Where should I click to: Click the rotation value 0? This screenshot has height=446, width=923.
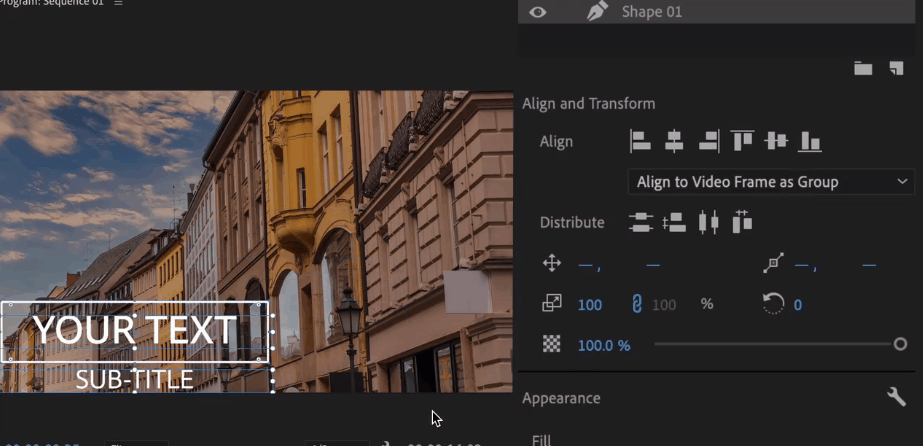(798, 305)
